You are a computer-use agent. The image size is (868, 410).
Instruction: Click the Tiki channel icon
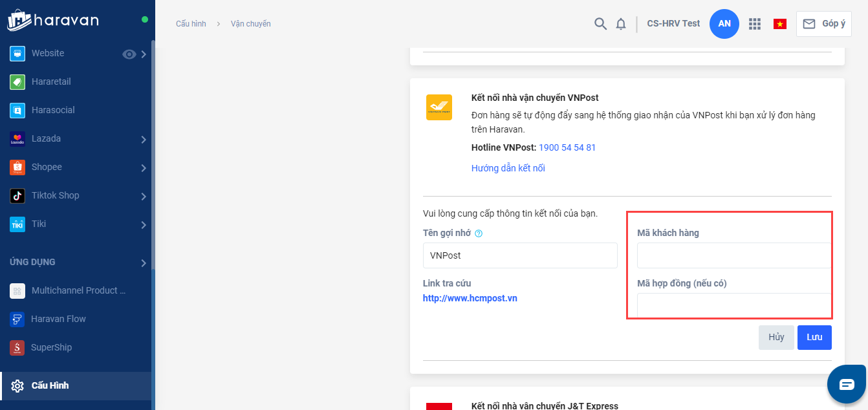pyautogui.click(x=17, y=224)
